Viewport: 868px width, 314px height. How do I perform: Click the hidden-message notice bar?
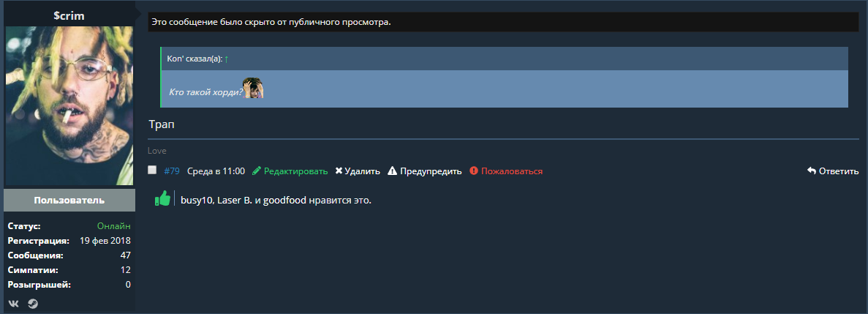[x=503, y=23]
